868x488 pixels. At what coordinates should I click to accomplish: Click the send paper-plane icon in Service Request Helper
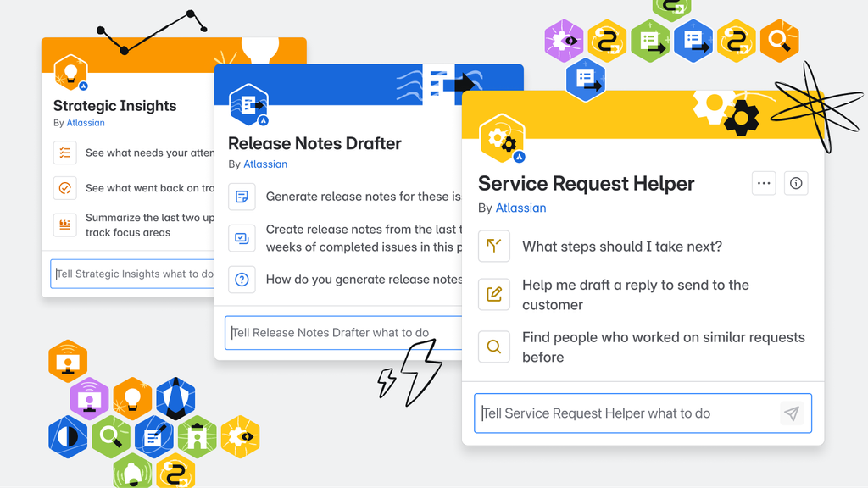click(x=792, y=413)
